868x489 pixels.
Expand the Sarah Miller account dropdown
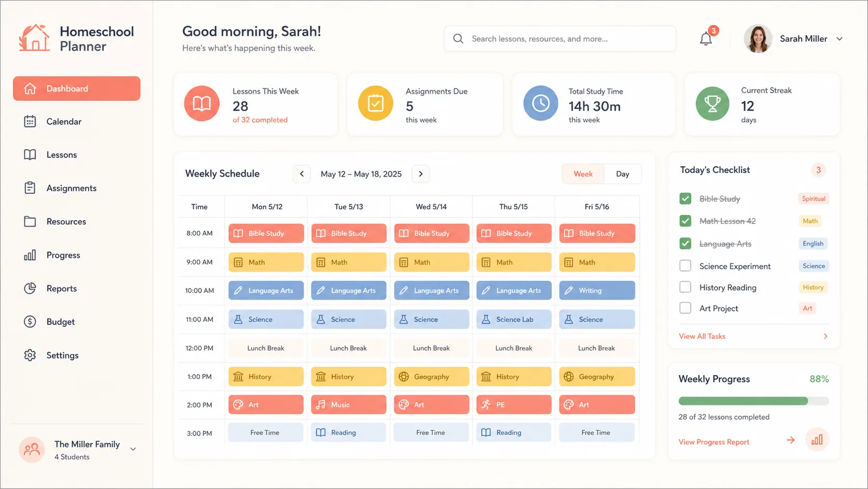click(x=839, y=39)
